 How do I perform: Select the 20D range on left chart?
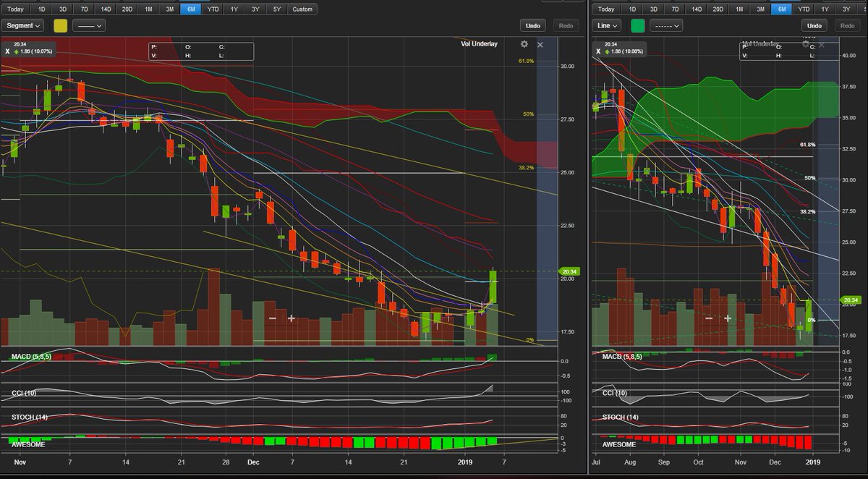click(127, 9)
